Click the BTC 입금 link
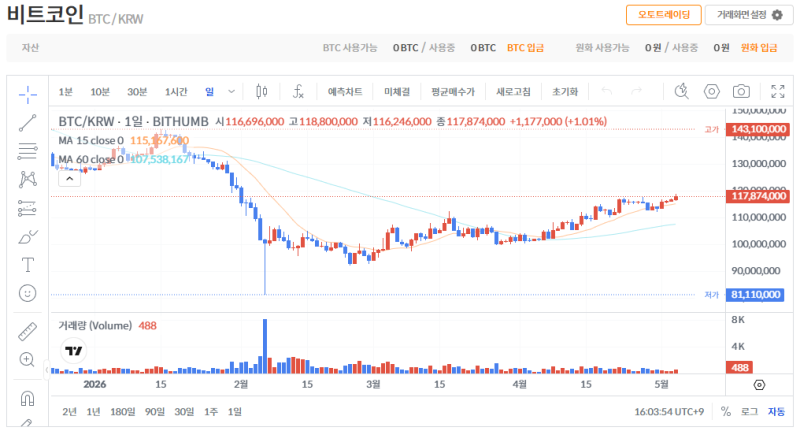Image resolution: width=800 pixels, height=431 pixels. (x=525, y=48)
